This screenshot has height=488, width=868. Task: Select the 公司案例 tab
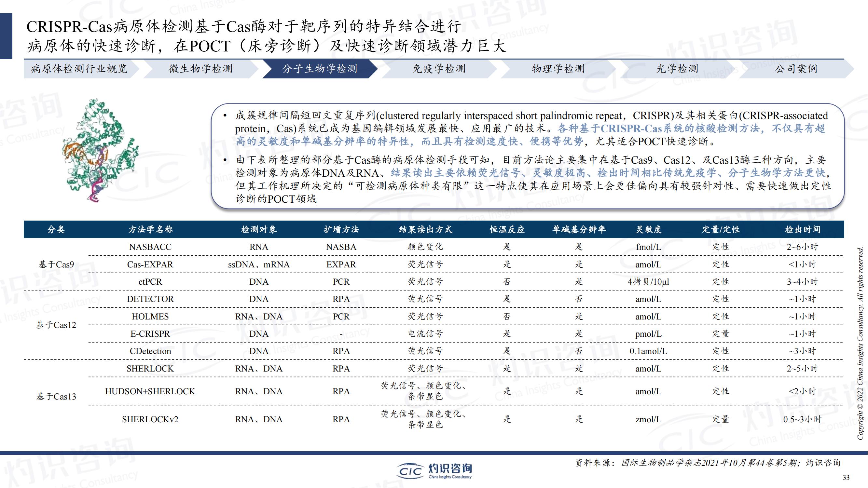click(x=796, y=69)
